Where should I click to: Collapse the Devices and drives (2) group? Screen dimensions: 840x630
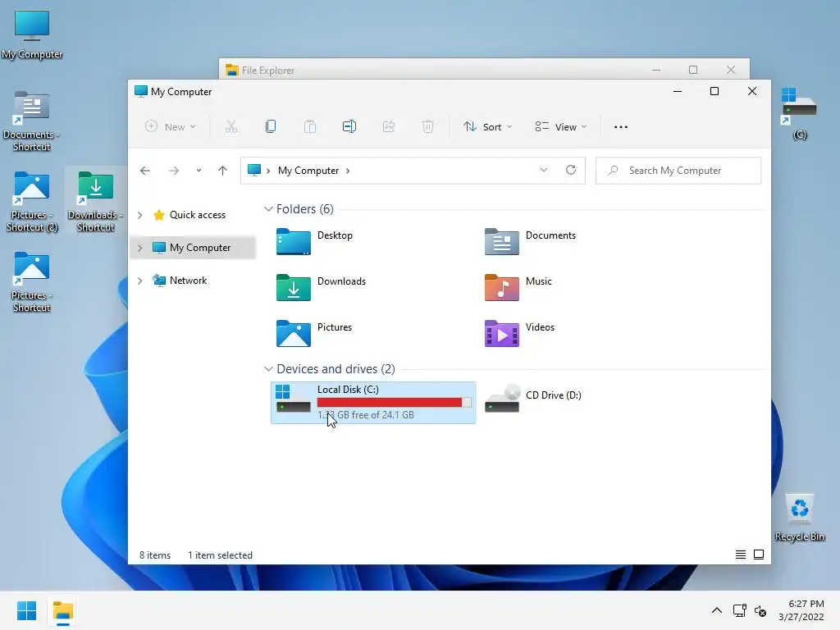coord(268,369)
